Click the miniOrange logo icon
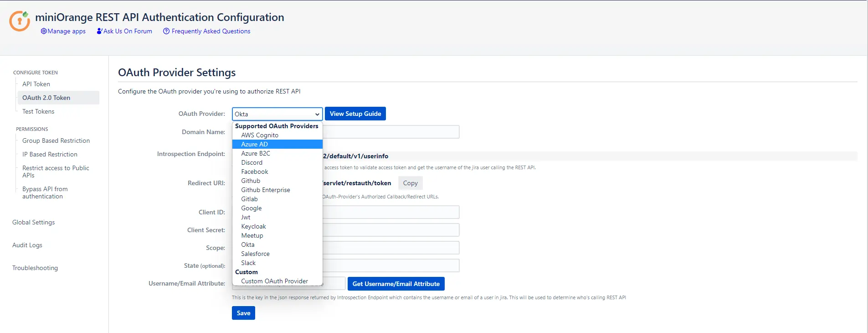This screenshot has height=333, width=868. [20, 21]
